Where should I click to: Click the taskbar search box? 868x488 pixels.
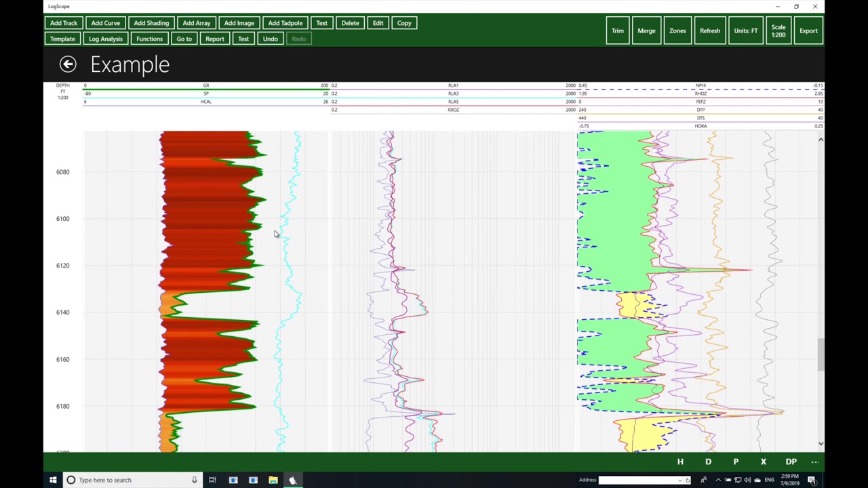point(132,480)
